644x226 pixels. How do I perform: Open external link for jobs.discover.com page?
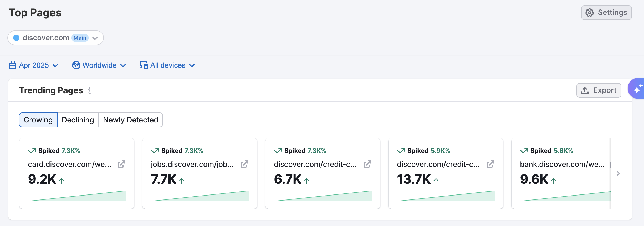click(244, 164)
